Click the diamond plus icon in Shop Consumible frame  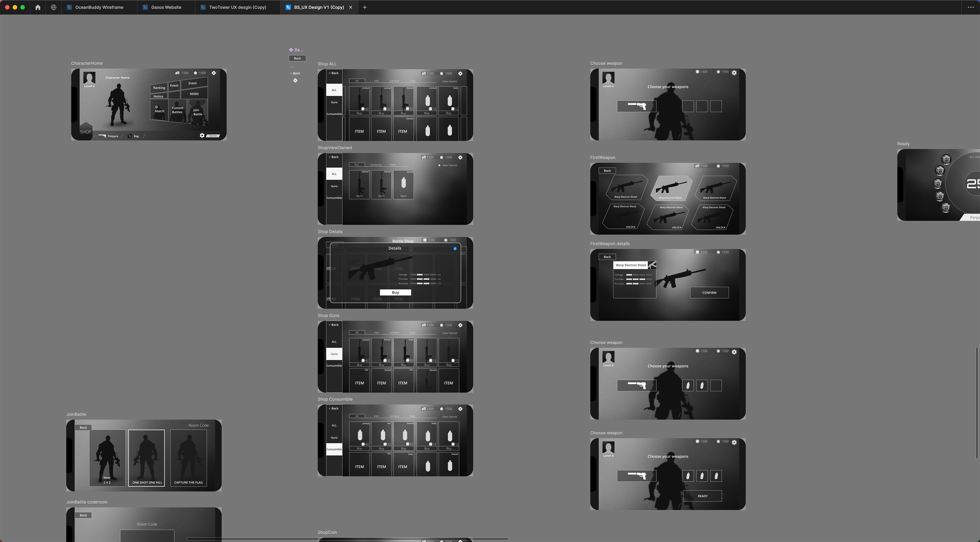(460, 409)
